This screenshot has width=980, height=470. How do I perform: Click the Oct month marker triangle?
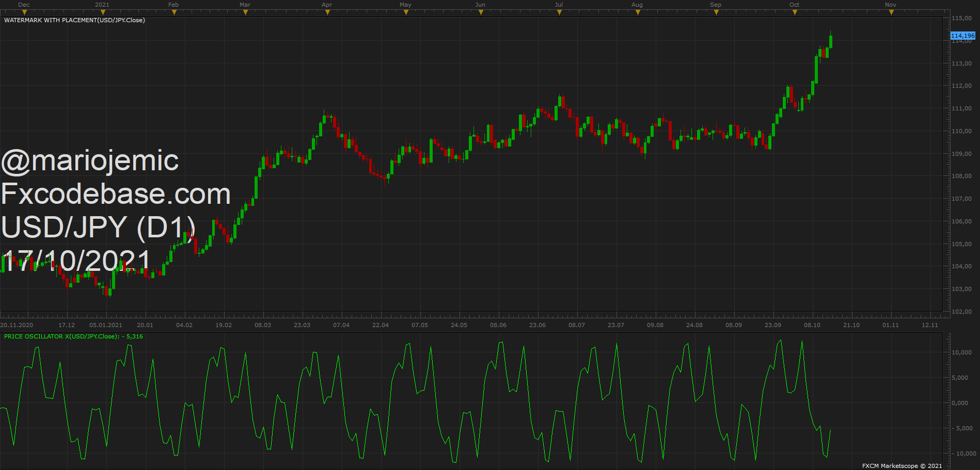coord(795,12)
